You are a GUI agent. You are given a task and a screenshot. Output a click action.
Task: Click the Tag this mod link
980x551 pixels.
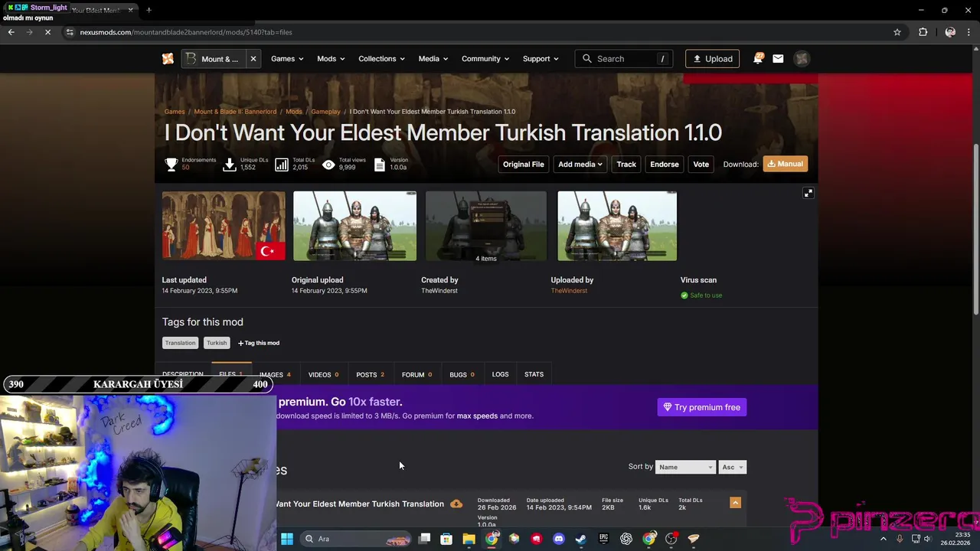pyautogui.click(x=259, y=343)
